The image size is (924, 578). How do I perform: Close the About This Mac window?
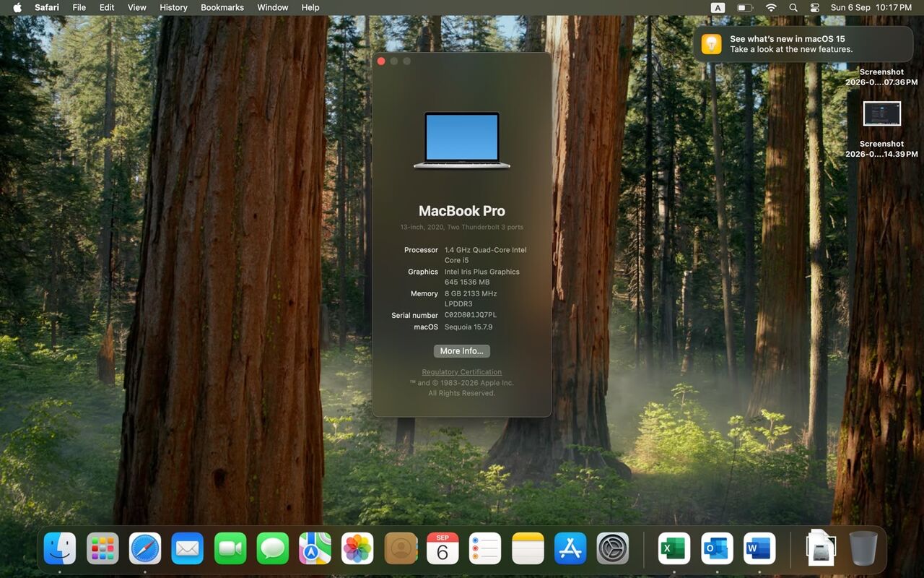tap(381, 61)
